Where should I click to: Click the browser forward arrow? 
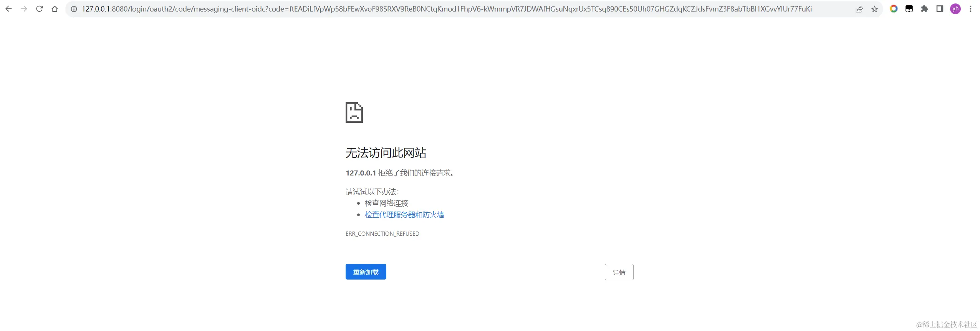(24, 9)
